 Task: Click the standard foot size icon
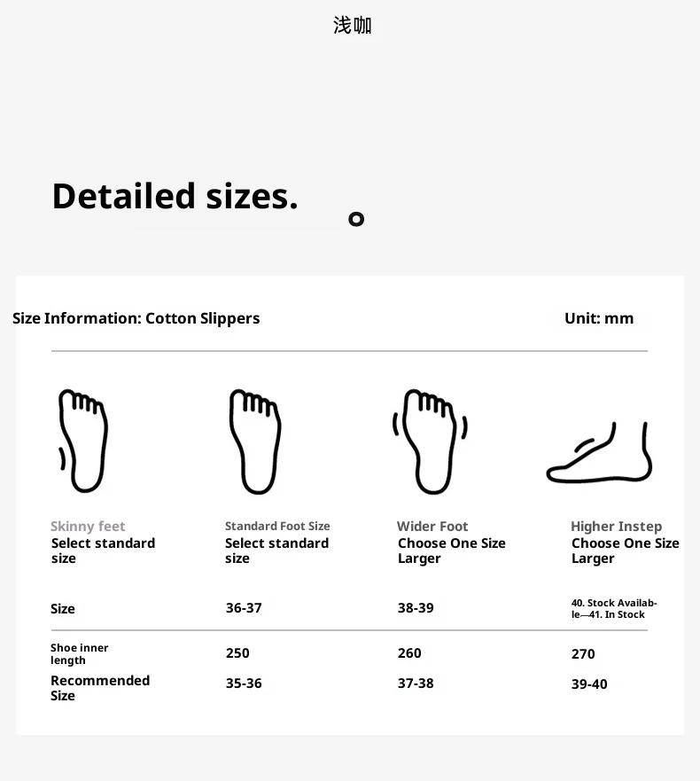click(x=255, y=441)
